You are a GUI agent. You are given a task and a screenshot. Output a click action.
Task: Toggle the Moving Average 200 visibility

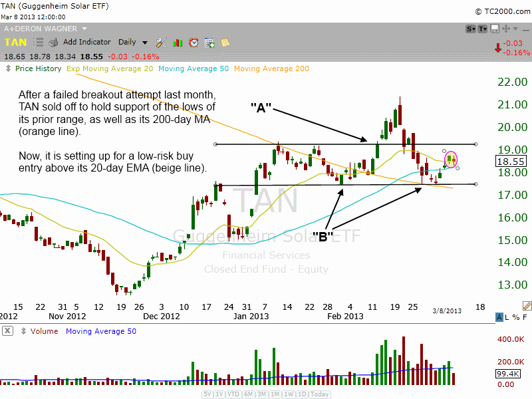(271, 68)
